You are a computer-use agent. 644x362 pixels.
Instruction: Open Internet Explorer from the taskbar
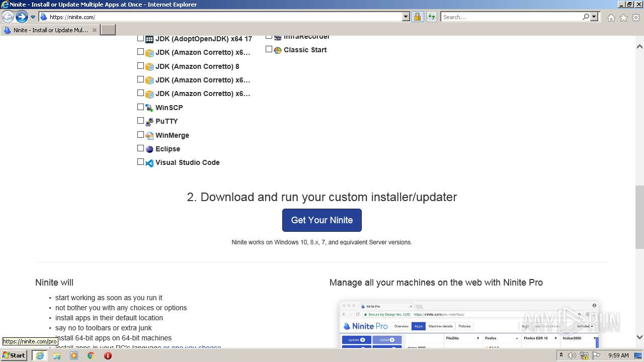coord(39,355)
